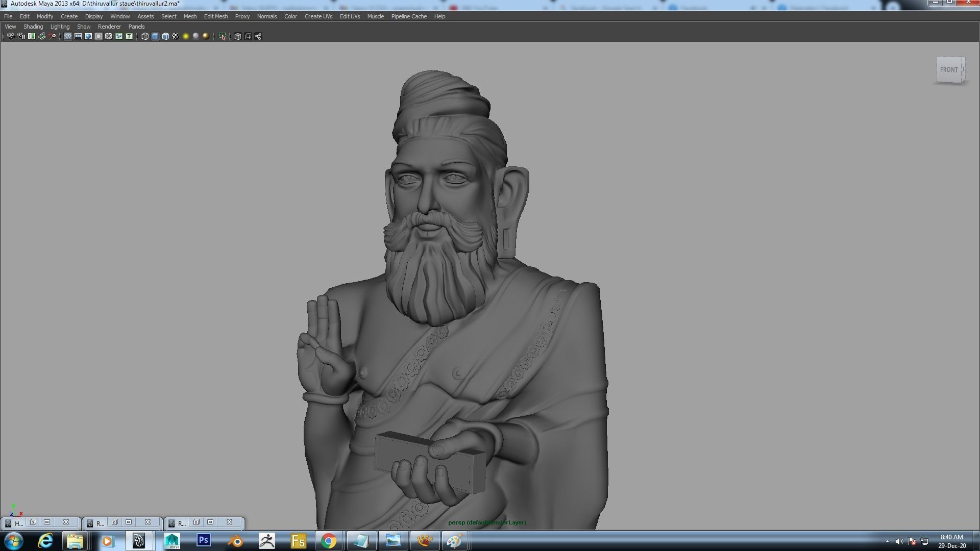This screenshot has width=980, height=551.
Task: Click the taskbar clock showing 8:40 AM
Action: coord(952,541)
